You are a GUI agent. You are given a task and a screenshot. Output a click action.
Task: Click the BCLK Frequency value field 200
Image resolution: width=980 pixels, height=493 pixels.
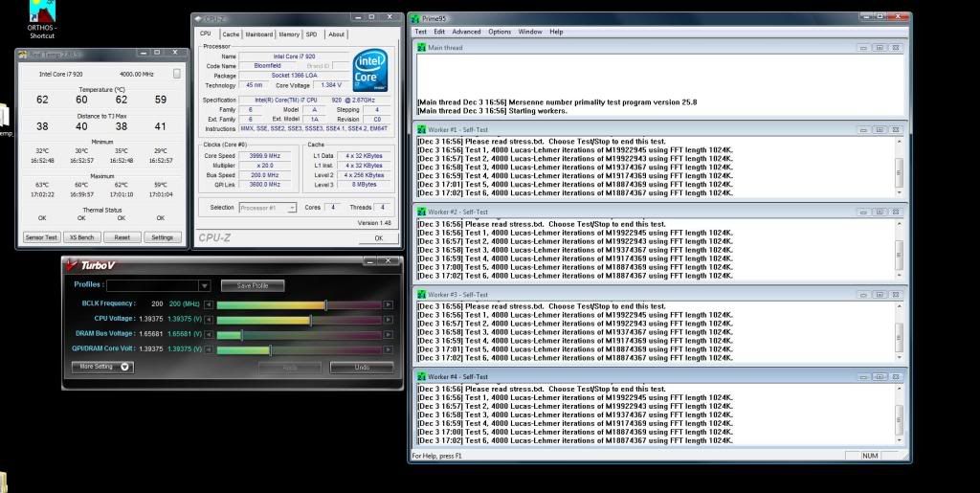click(x=157, y=303)
